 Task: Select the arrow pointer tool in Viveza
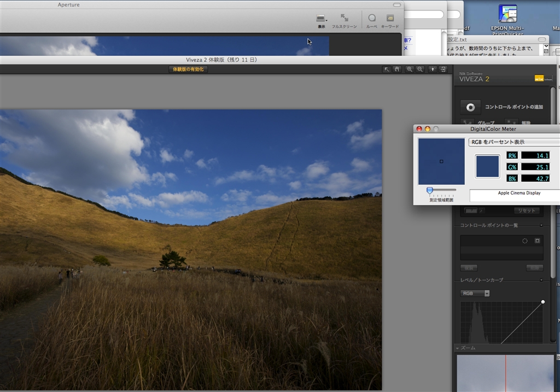click(x=387, y=69)
